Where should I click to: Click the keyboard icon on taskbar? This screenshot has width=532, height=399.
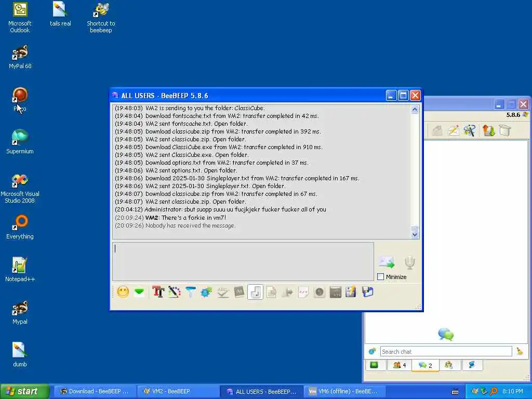pos(455,392)
